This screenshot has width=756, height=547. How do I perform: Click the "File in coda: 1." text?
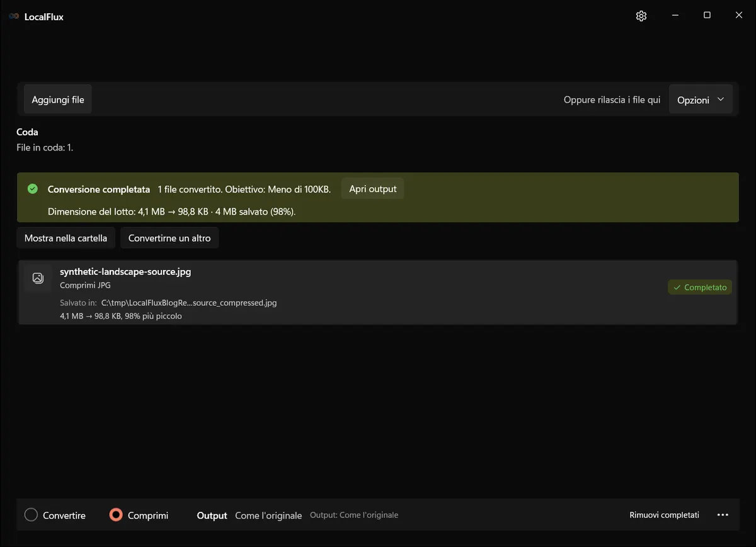(x=45, y=148)
